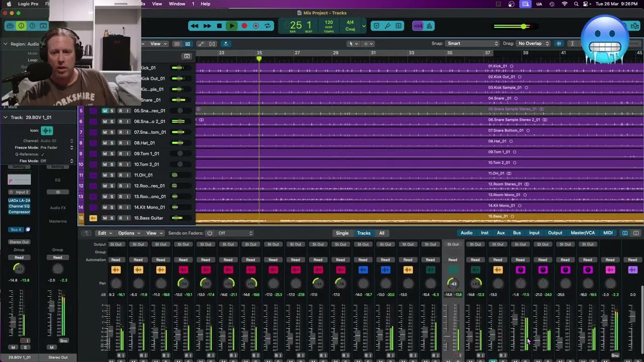The width and height of the screenshot is (644, 362).
Task: Set the tempo value 120
Action: click(329, 22)
